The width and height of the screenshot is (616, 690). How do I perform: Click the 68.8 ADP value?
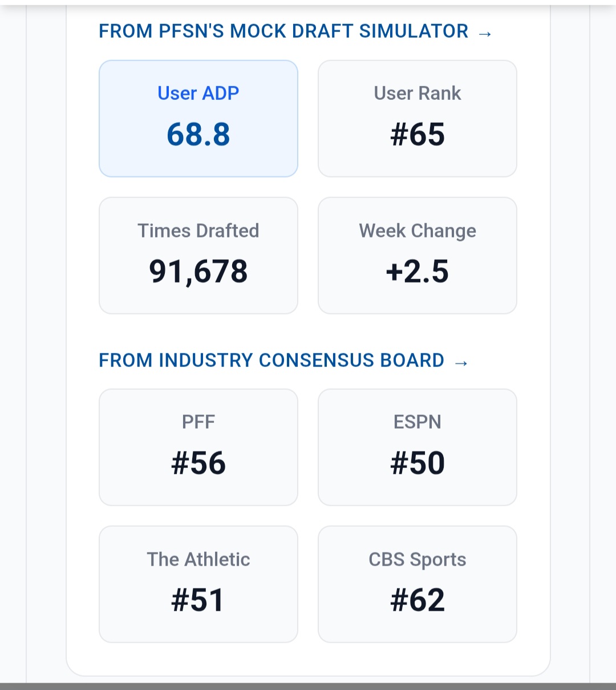point(198,135)
